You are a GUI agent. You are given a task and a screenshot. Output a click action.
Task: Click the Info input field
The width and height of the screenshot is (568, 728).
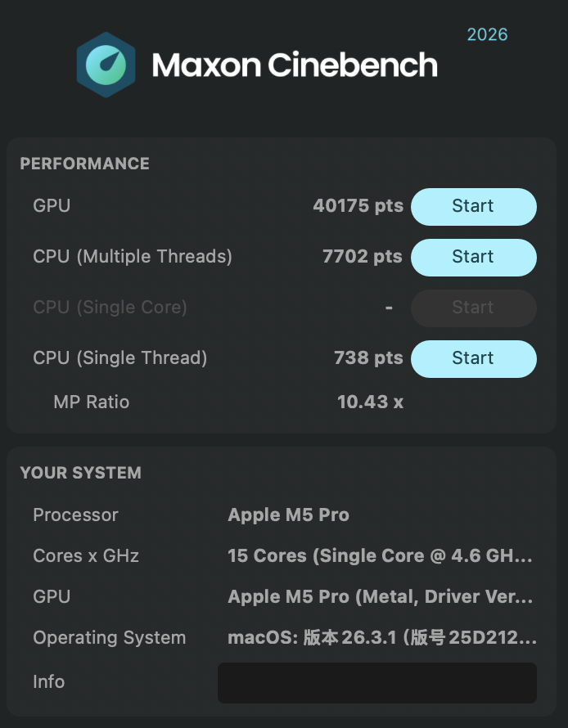[377, 682]
